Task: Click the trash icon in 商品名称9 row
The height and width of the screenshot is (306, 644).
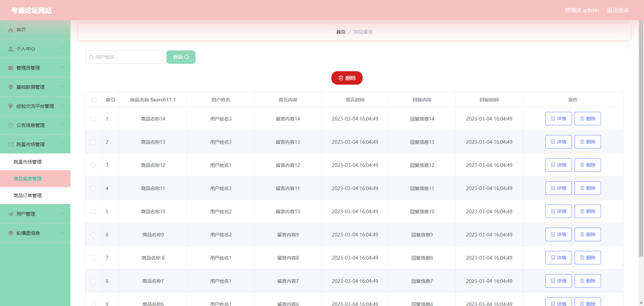Action: tap(582, 234)
